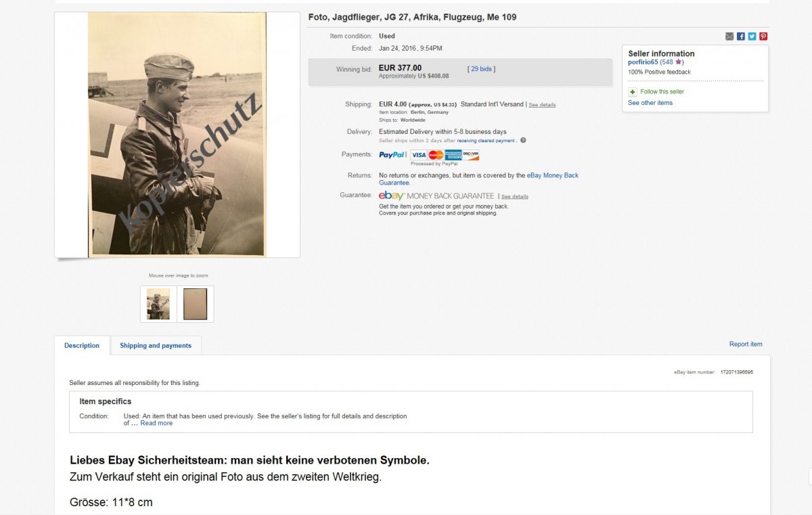This screenshot has height=515, width=812.
Task: Click Report item link
Action: coord(746,344)
